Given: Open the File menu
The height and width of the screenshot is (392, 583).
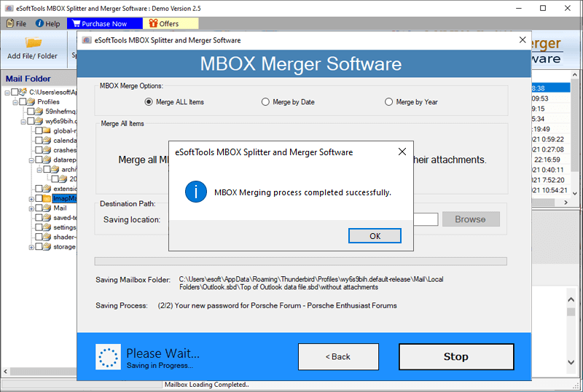Looking at the screenshot, I should 17,23.
